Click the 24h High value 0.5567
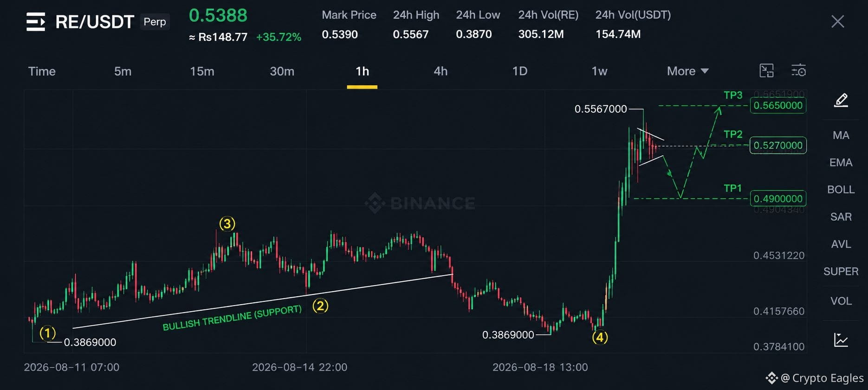This screenshot has height=390, width=868. [411, 34]
